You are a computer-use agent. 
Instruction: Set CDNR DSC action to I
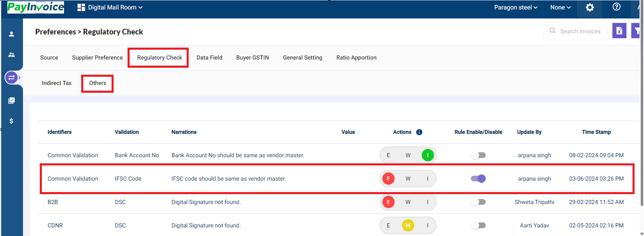(x=428, y=225)
